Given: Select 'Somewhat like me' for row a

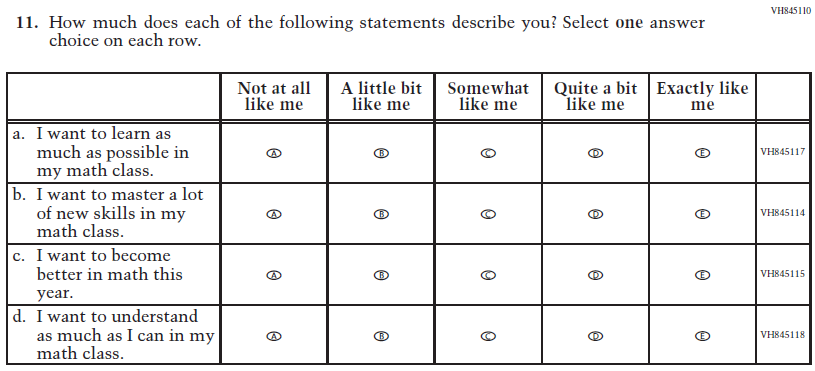Looking at the screenshot, I should pos(488,153).
